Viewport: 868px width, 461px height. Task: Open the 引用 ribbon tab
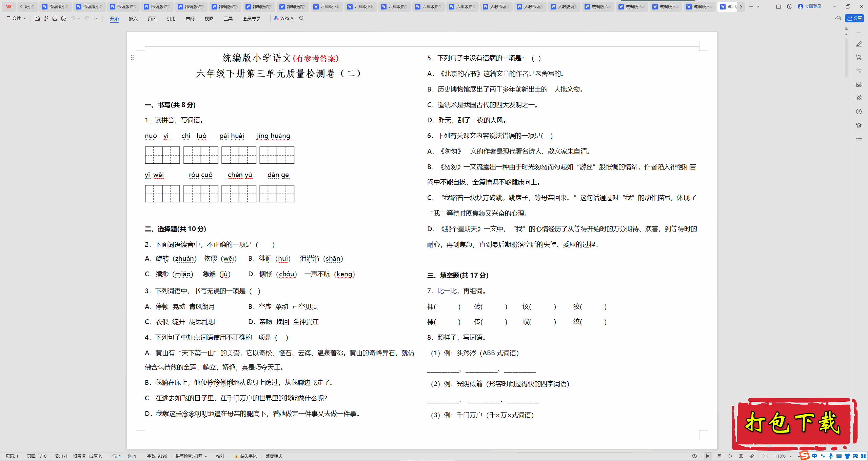[171, 19]
